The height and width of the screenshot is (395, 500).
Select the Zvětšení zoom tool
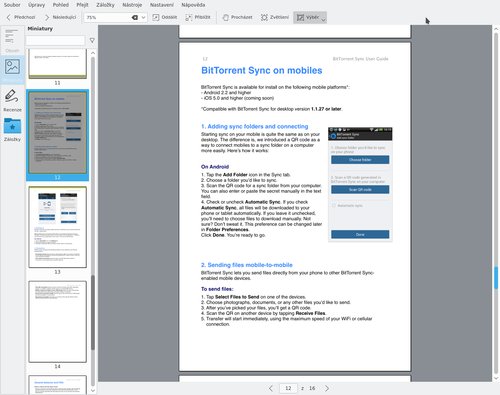pyautogui.click(x=275, y=17)
